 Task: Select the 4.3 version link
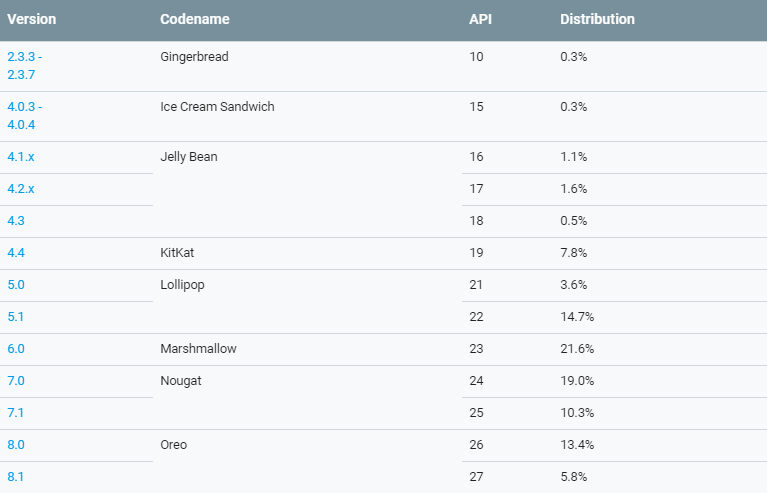tap(16, 221)
